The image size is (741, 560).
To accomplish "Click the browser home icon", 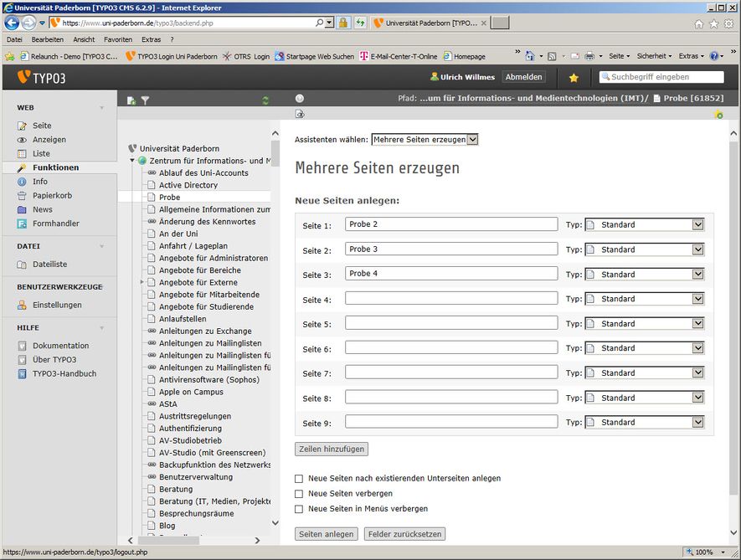I will [x=698, y=23].
